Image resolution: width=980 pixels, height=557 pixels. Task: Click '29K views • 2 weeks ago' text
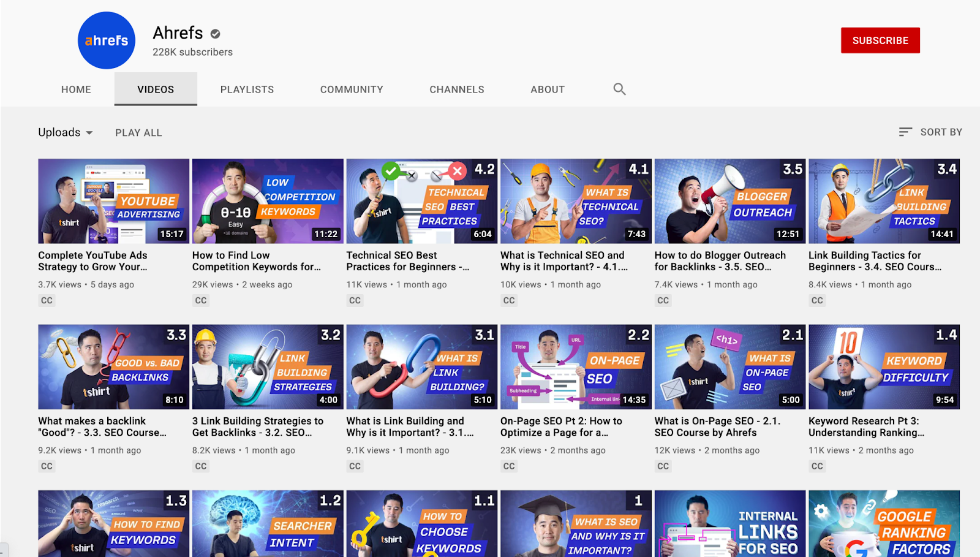click(242, 284)
